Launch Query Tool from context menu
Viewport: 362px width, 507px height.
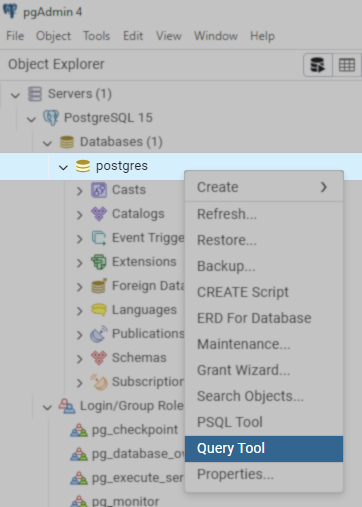click(x=264, y=449)
